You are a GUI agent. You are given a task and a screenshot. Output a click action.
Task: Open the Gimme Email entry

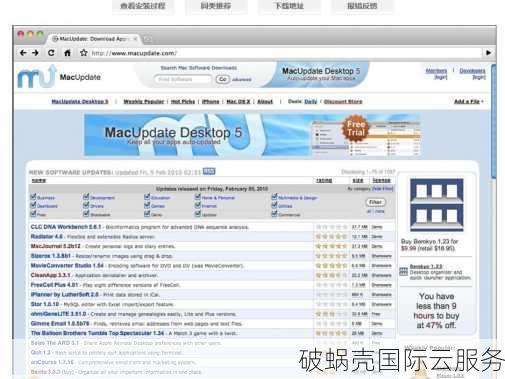click(x=60, y=323)
